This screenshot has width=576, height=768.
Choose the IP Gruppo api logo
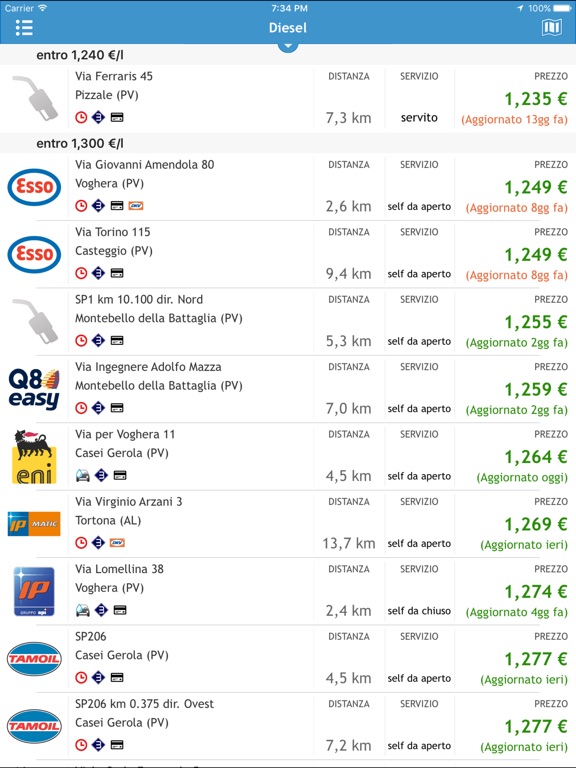34,591
